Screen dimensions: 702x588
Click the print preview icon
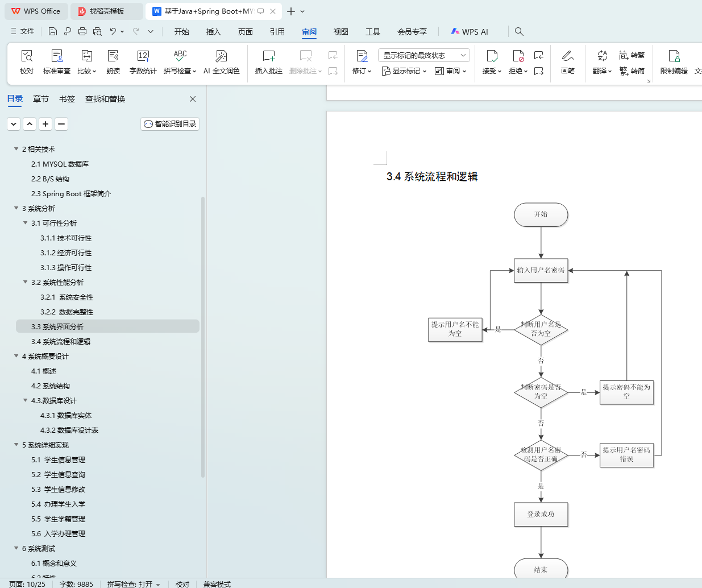[97, 31]
